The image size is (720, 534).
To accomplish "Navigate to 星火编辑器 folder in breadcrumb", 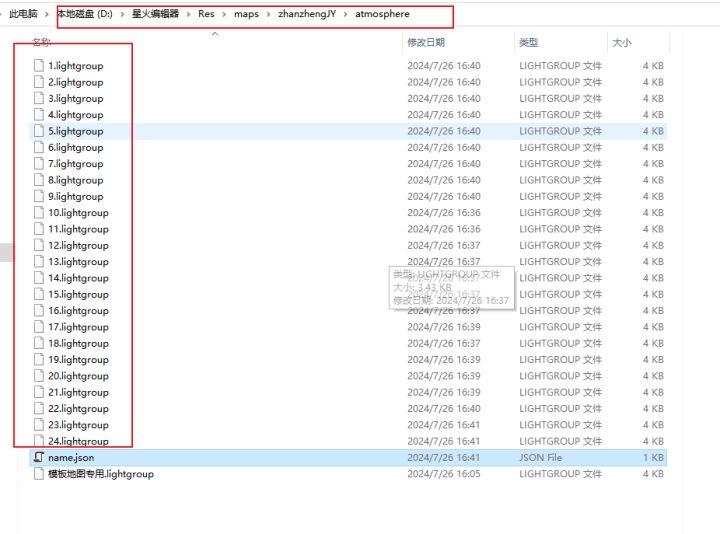I will (x=155, y=14).
